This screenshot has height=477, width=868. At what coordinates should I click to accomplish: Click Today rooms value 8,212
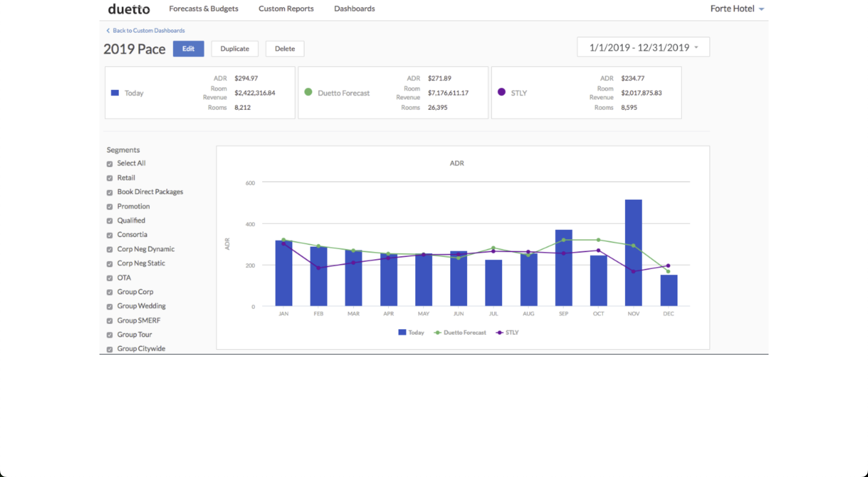coord(243,108)
